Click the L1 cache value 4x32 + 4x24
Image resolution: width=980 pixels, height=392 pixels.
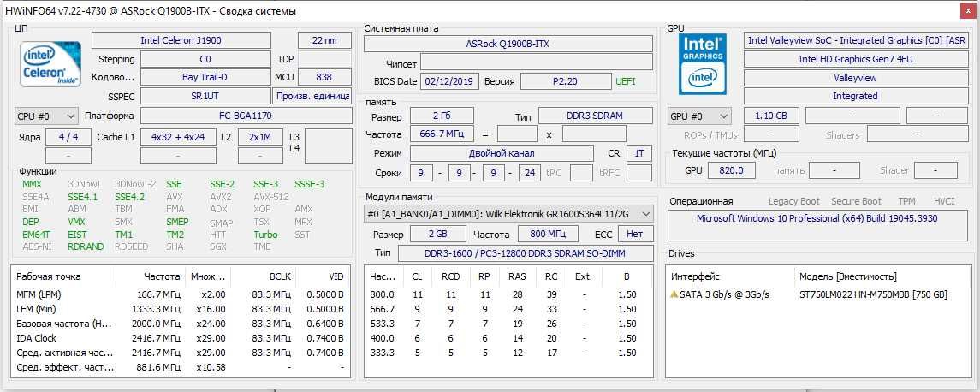click(x=178, y=138)
